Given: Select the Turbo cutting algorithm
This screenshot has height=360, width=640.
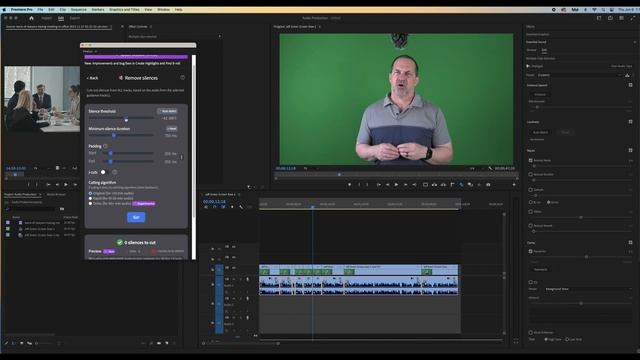Looking at the screenshot, I should tap(90, 203).
